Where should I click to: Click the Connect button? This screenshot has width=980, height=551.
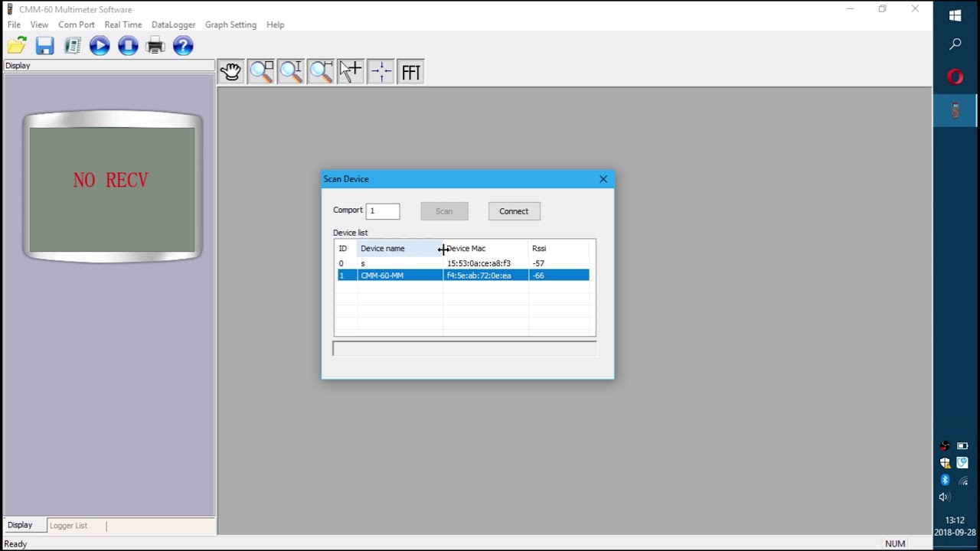coord(514,211)
